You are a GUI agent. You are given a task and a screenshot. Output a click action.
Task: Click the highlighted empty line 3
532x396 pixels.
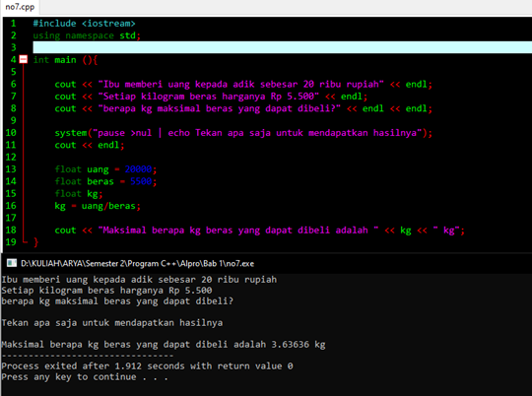[283, 47]
